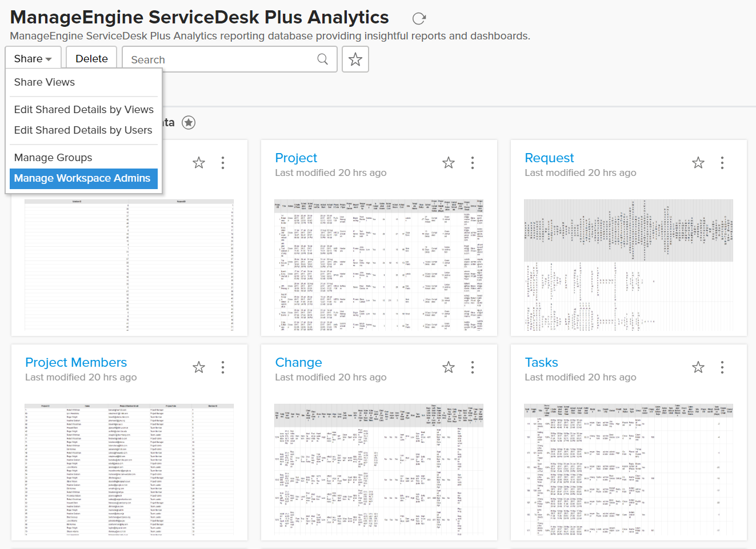Click the Request table thumbnail preview
Viewport: 756px width, 549px height.
click(629, 265)
